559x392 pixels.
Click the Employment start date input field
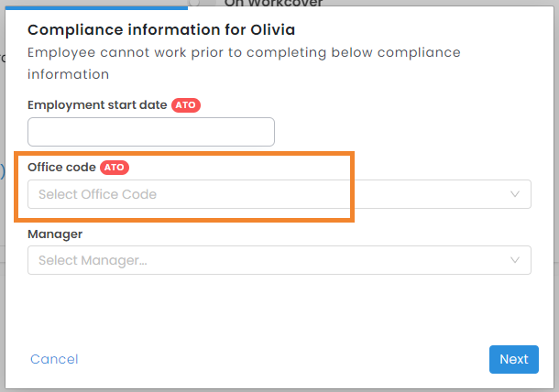click(151, 132)
